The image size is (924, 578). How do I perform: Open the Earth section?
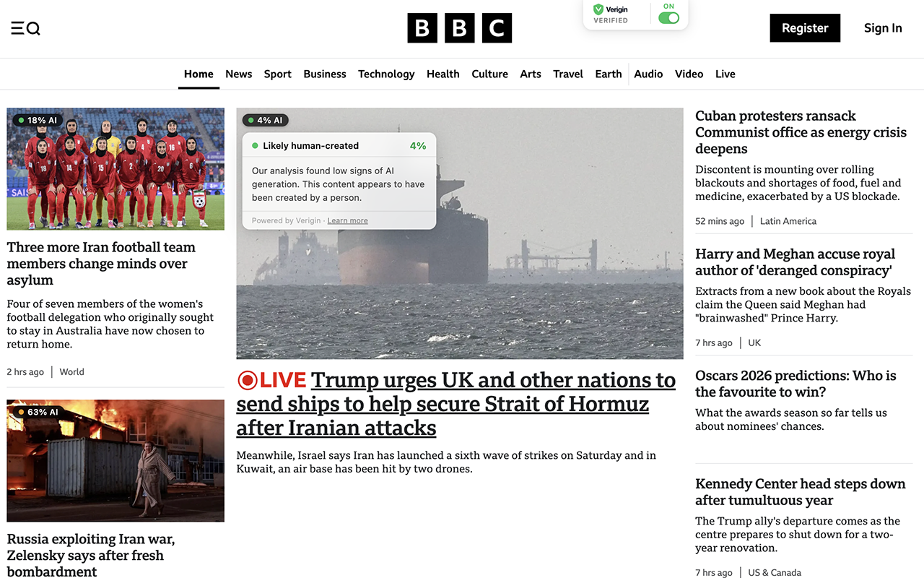609,74
